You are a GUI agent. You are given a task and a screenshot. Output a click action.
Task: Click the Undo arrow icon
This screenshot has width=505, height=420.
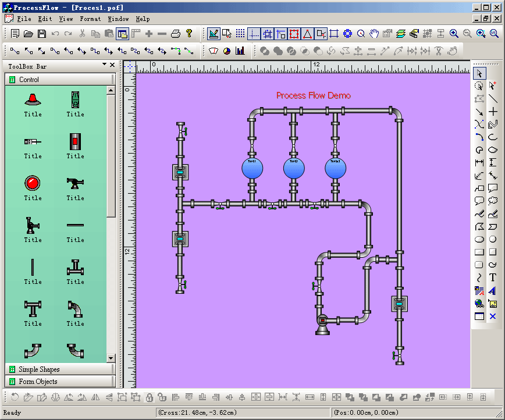click(x=55, y=34)
